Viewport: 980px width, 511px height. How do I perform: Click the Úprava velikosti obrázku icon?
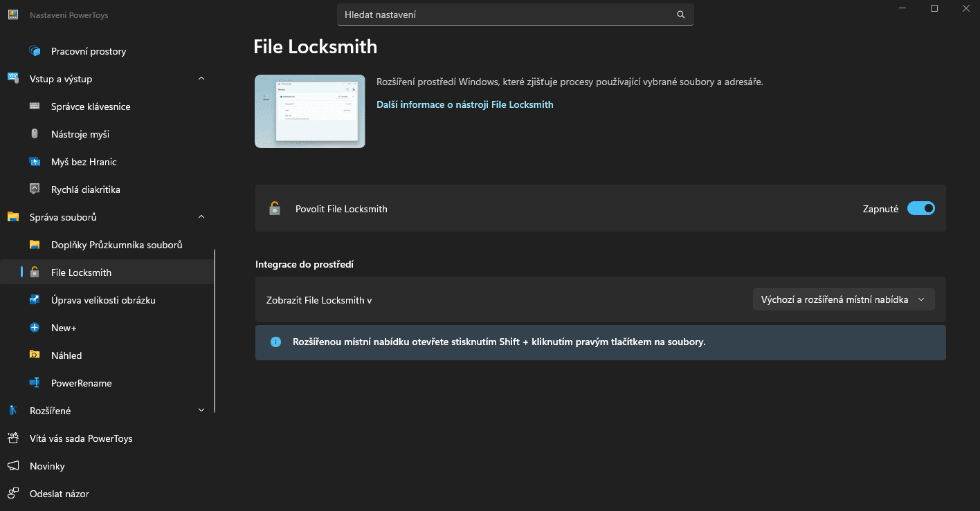coord(35,300)
